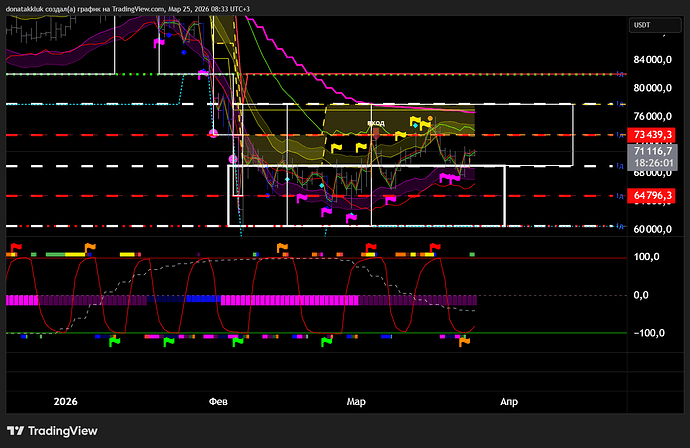Select the leftmost green flag below the oscillator
690x448 pixels.
114,343
